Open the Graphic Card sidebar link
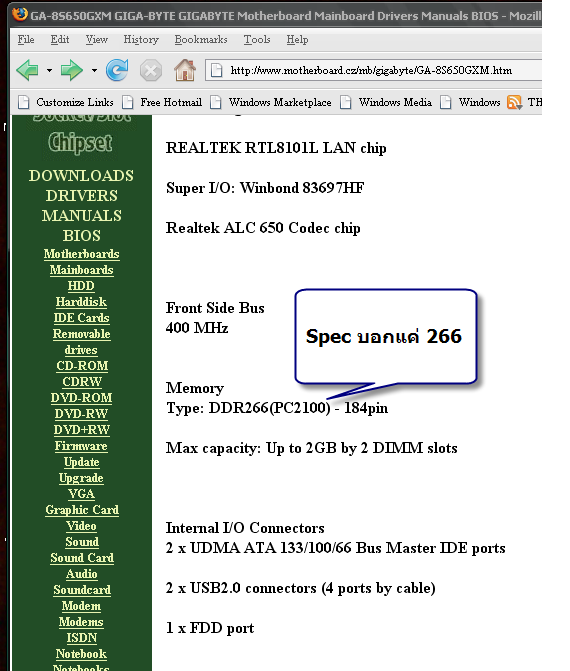The image size is (570, 671). (82, 510)
